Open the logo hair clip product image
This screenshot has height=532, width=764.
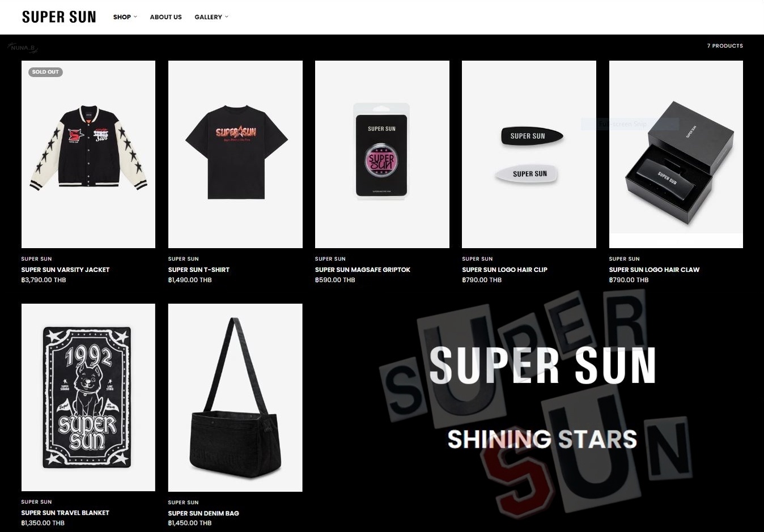coord(529,154)
